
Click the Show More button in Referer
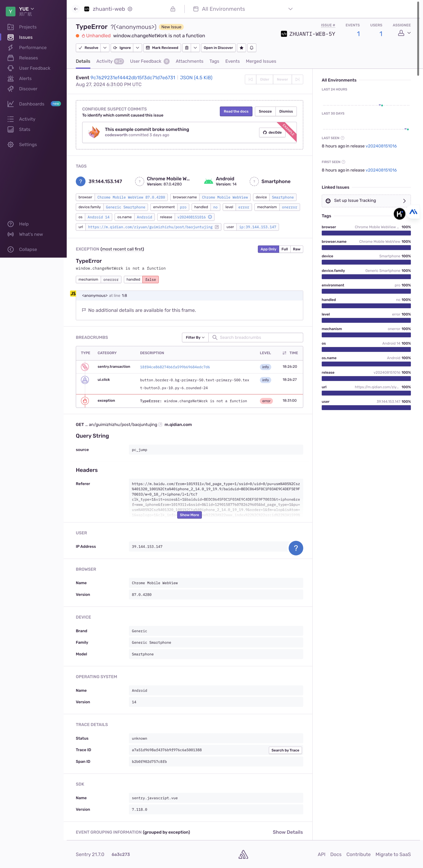click(189, 515)
